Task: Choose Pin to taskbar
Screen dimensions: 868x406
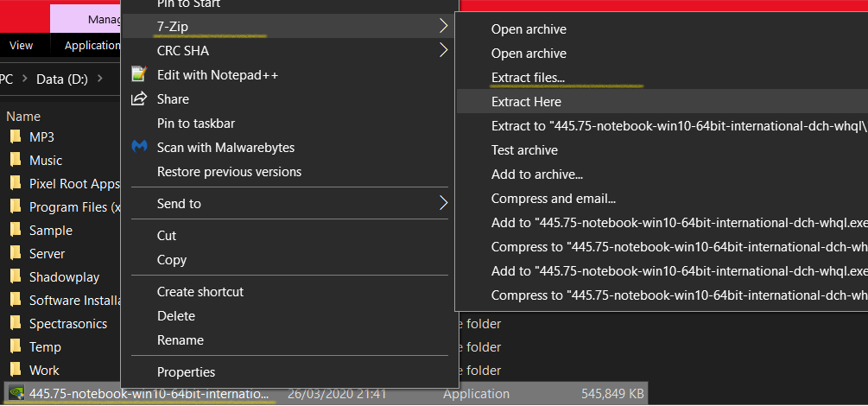Action: pos(289,124)
